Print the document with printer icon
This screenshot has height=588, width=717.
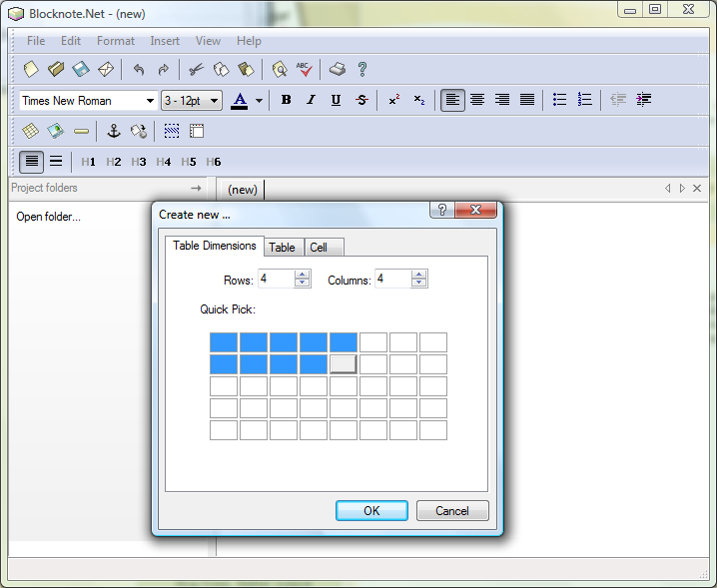click(338, 70)
